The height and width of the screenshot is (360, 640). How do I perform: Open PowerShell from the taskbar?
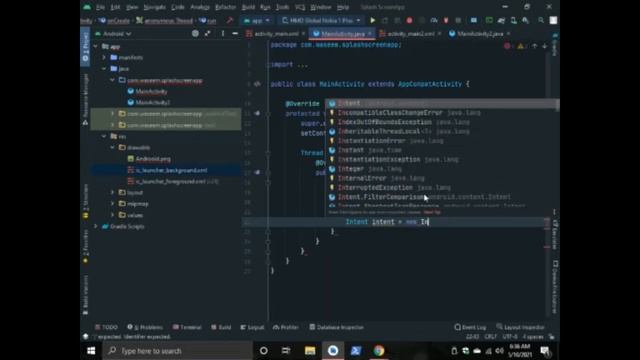tap(356, 351)
